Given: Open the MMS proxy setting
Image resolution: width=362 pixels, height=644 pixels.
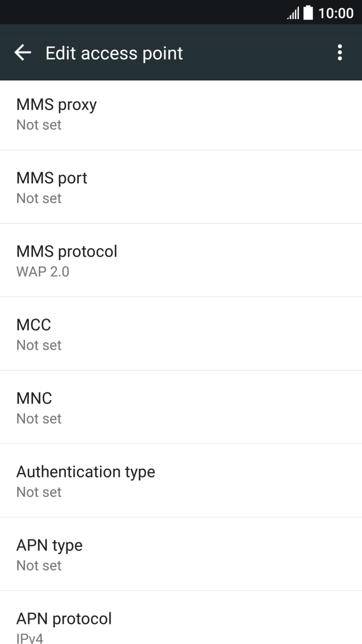Looking at the screenshot, I should pos(181,114).
